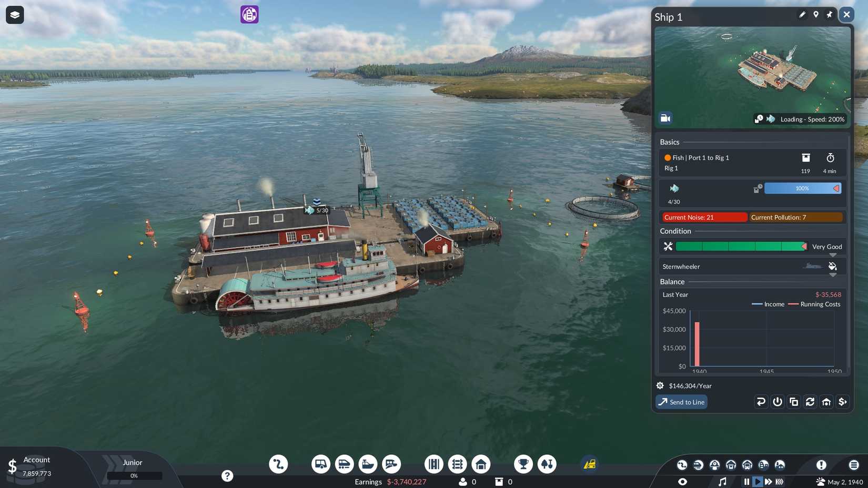Open the warnings exclamation panel

point(821,465)
